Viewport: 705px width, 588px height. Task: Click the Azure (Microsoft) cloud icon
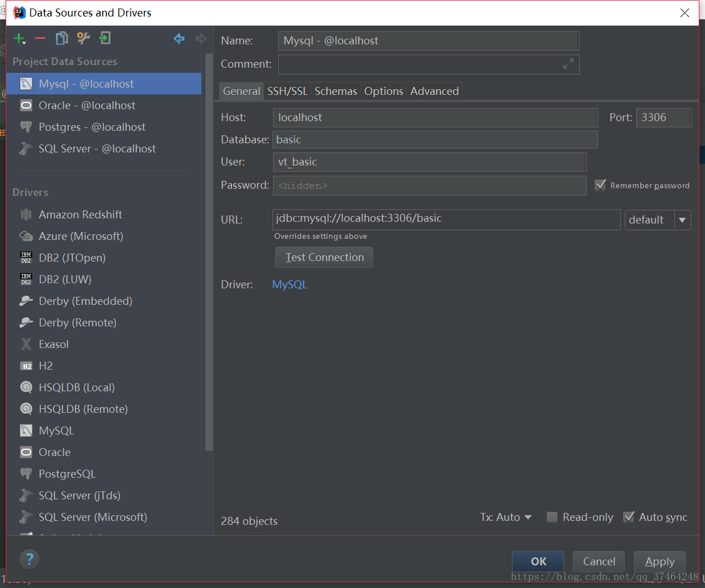[26, 236]
